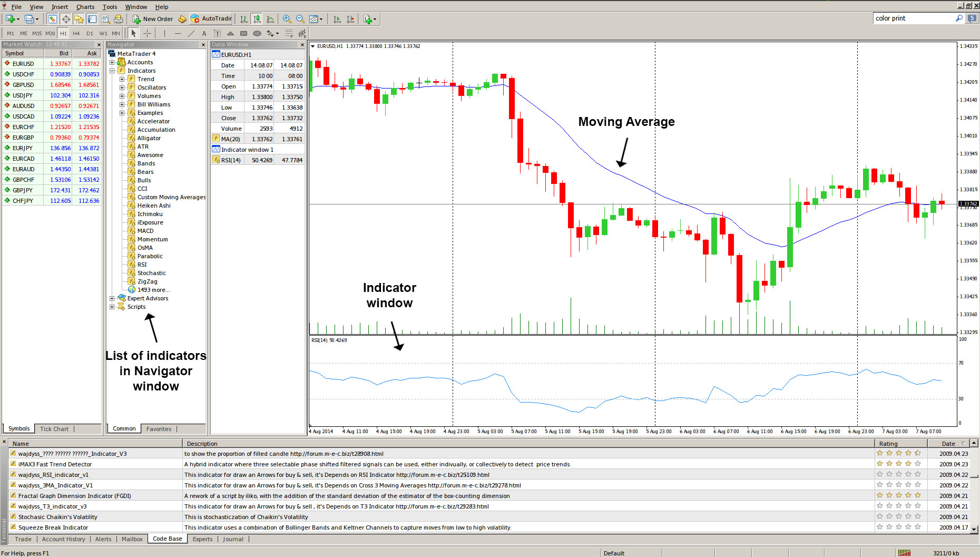This screenshot has height=557, width=980.
Task: Expand the Expert Advisors node
Action: tap(112, 298)
